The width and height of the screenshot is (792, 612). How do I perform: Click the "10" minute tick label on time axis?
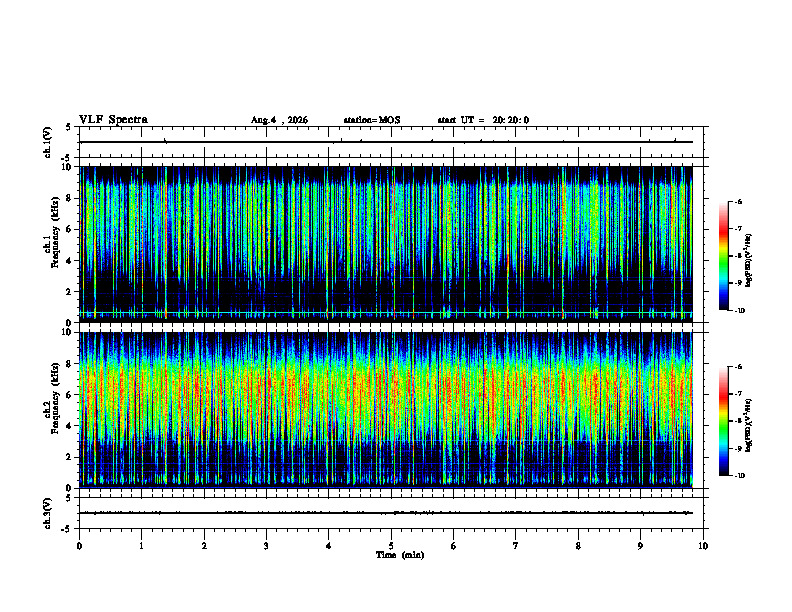click(703, 546)
